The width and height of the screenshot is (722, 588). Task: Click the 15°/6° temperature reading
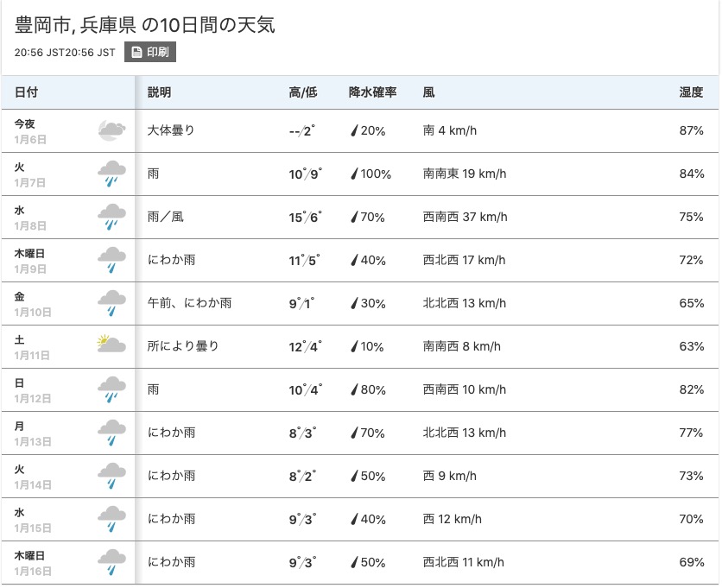(x=305, y=218)
